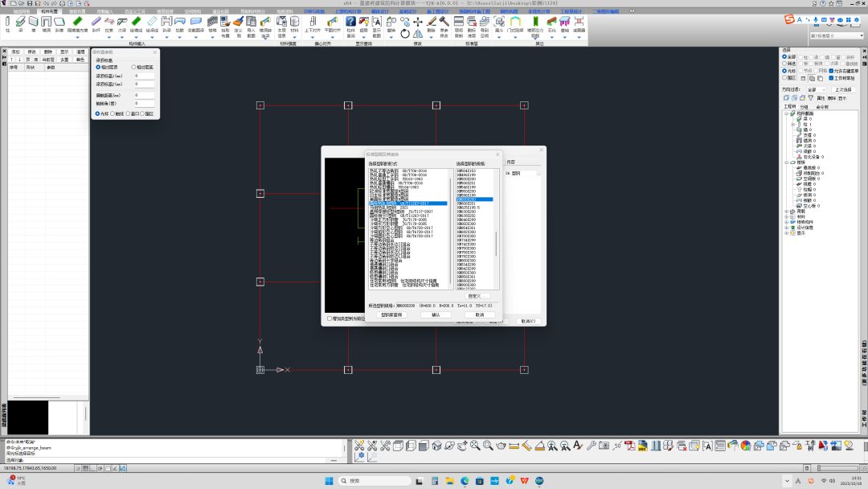Click the 型钢库查询 button
The height and width of the screenshot is (489, 868).
pyautogui.click(x=392, y=315)
